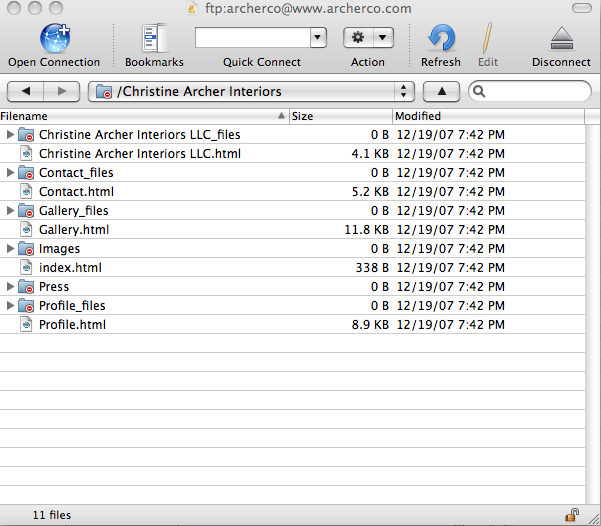The height and width of the screenshot is (526, 601).
Task: Click the Profile_files folder icon
Action: 26,306
